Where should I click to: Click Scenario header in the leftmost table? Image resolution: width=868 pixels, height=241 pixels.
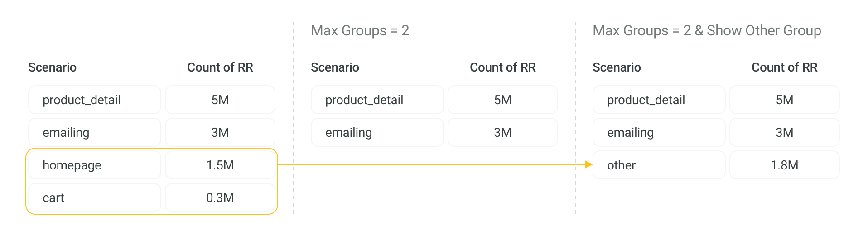coord(52,67)
